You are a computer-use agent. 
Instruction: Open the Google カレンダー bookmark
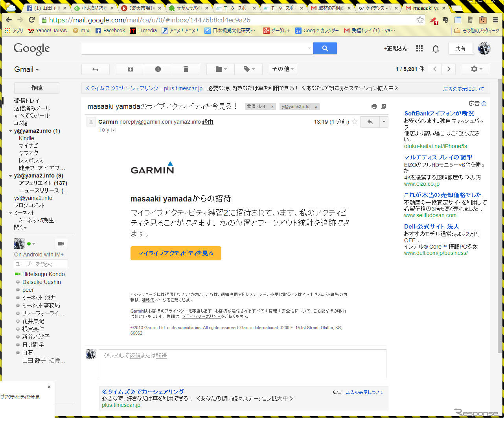(317, 30)
